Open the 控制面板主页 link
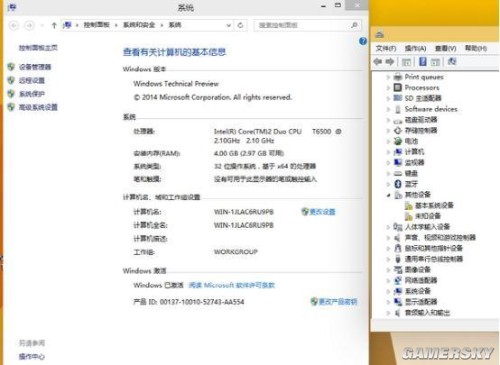The width and height of the screenshot is (500, 365). [38, 48]
